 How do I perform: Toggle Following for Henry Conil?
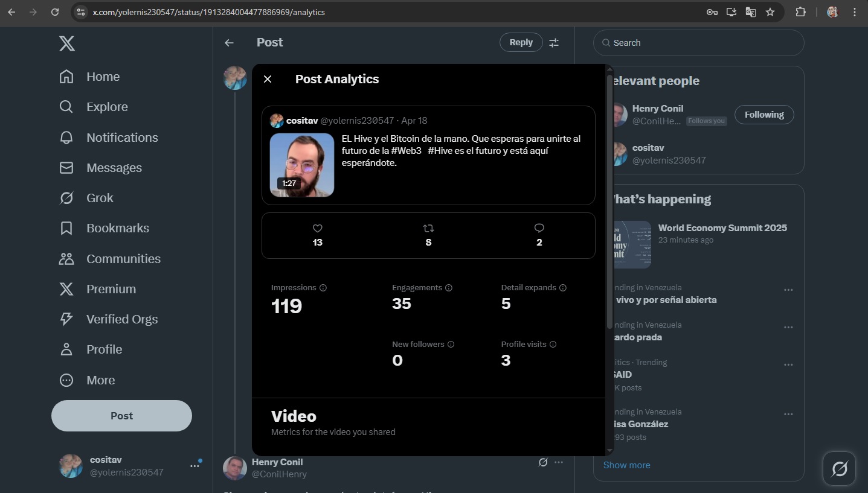click(764, 115)
